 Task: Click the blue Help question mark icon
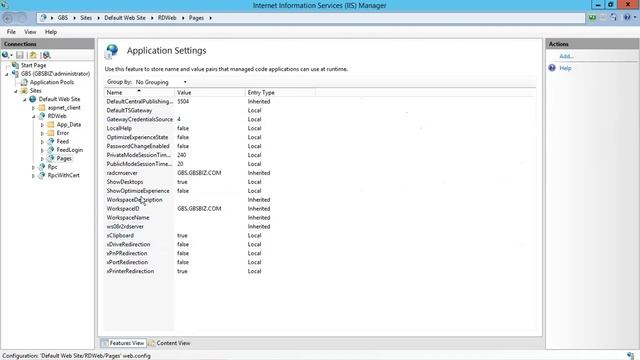552,68
